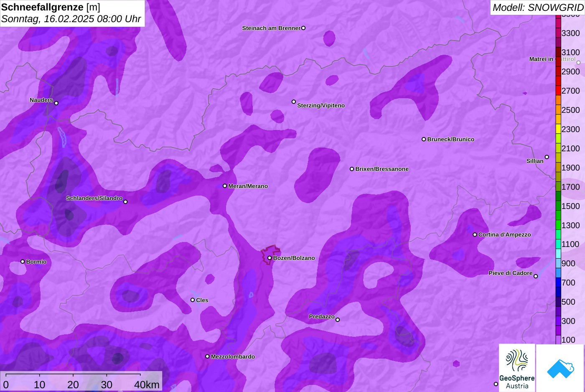Click the Brixen/Bressanone label text

[382, 169]
